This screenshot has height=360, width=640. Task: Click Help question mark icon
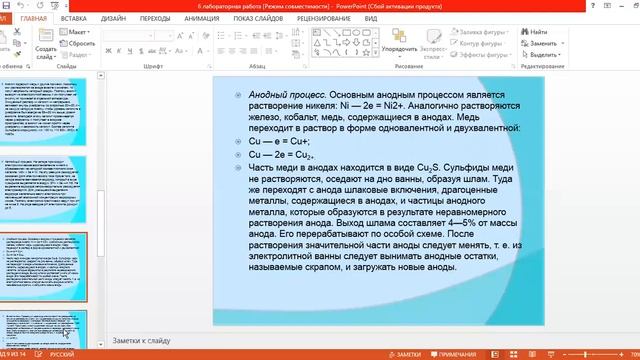click(x=593, y=6)
